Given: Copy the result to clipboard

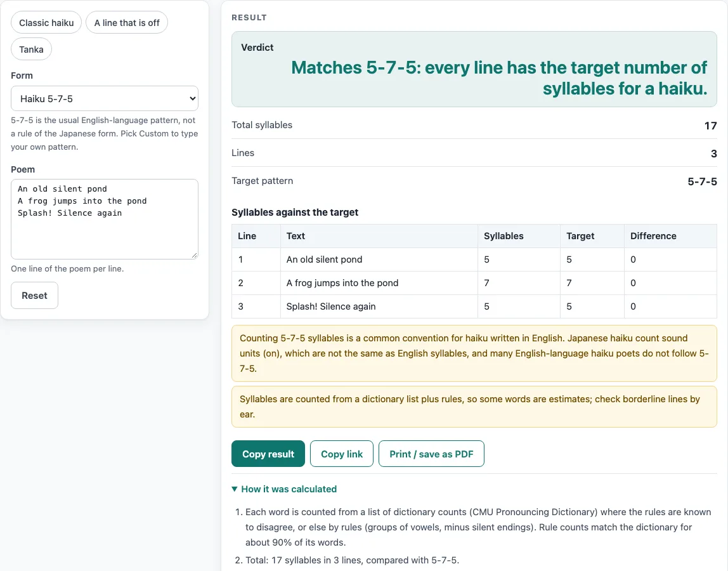Looking at the screenshot, I should point(268,454).
